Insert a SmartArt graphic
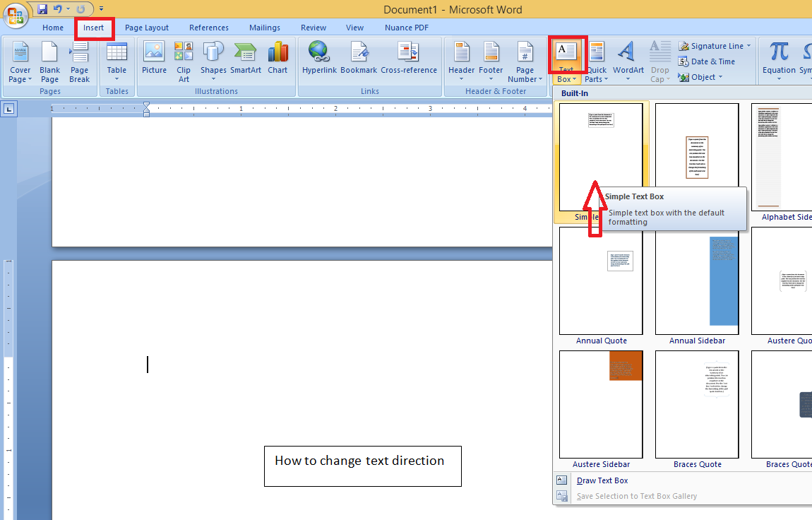This screenshot has height=520, width=812. [246, 58]
